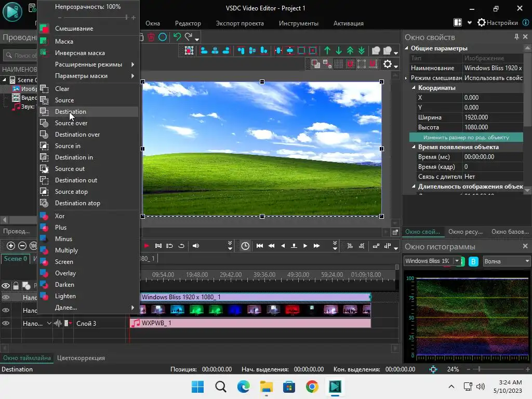The height and width of the screenshot is (399, 532).
Task: Open Настройки settings button
Action: [498, 23]
